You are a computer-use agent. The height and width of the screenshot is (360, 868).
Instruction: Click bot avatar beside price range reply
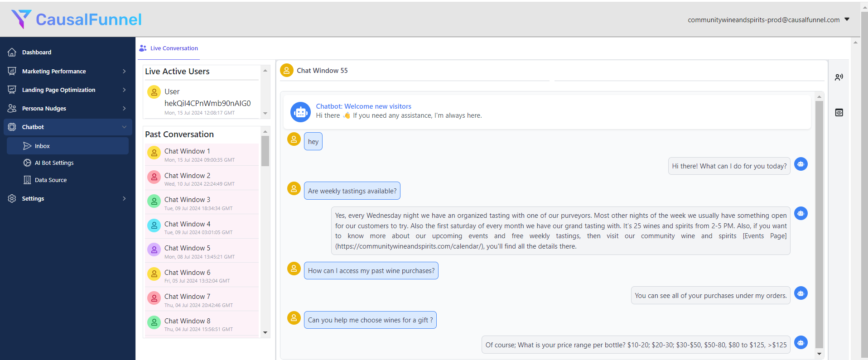(x=801, y=342)
